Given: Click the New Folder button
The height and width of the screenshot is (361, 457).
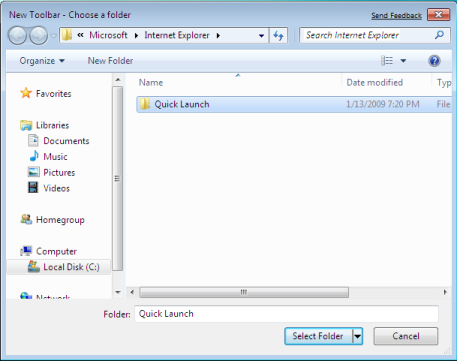Looking at the screenshot, I should click(110, 61).
